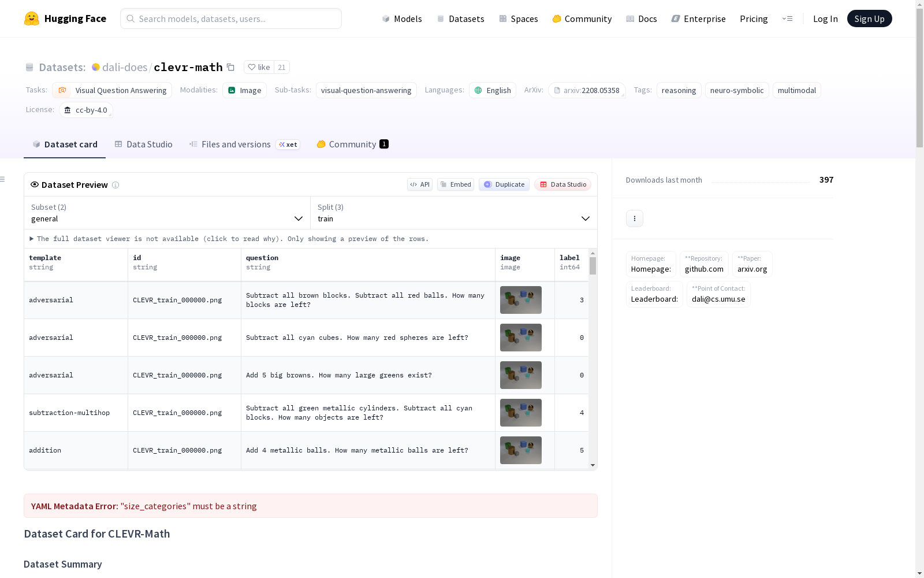Image resolution: width=924 pixels, height=578 pixels.
Task: Click the Log In link
Action: click(825, 18)
